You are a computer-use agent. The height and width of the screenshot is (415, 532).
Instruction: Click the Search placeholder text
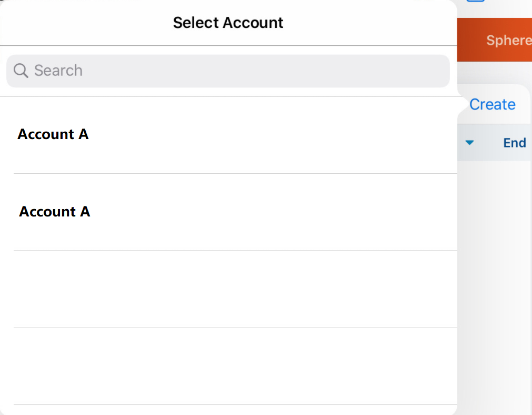pyautogui.click(x=58, y=71)
